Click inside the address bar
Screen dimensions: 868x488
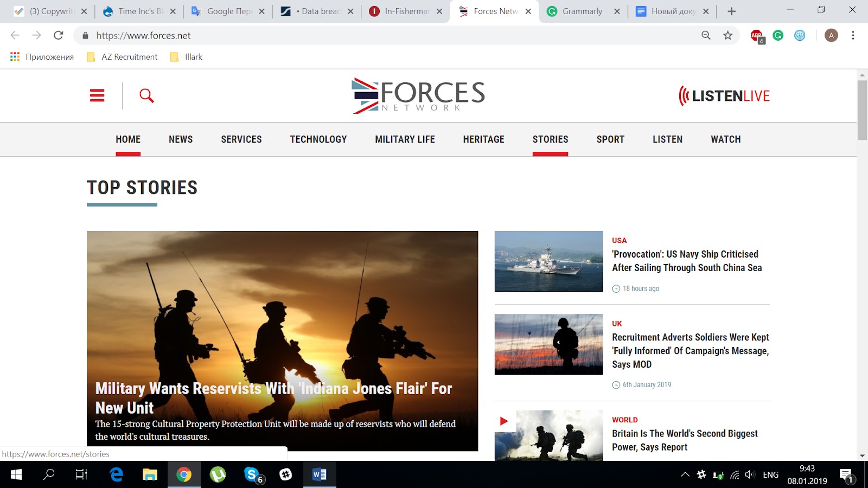[x=325, y=35]
